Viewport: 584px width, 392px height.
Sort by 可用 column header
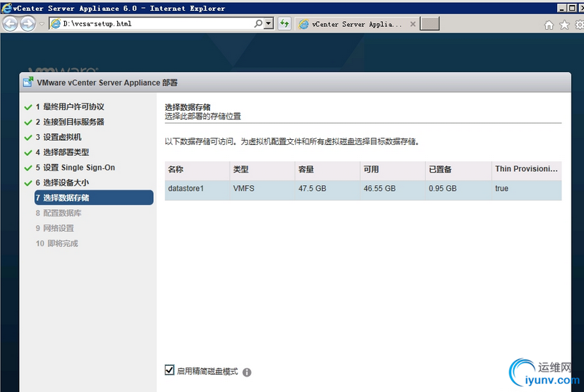click(392, 170)
